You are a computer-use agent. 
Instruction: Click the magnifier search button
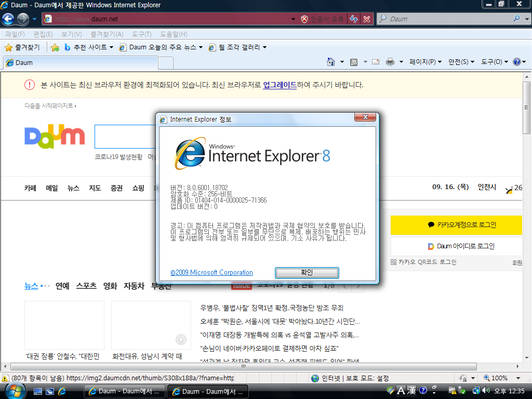tap(517, 19)
